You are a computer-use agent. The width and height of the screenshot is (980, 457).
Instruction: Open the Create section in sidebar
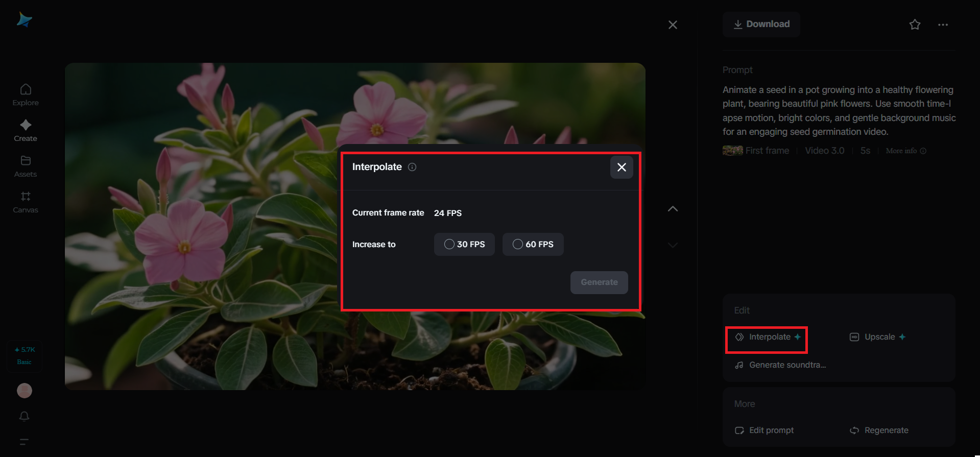[x=26, y=126]
